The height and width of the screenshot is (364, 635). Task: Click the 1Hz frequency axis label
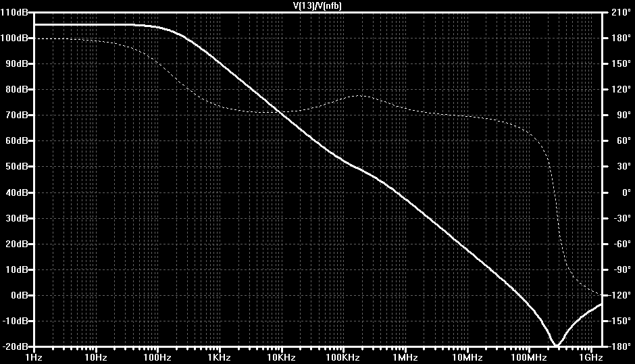pos(34,357)
